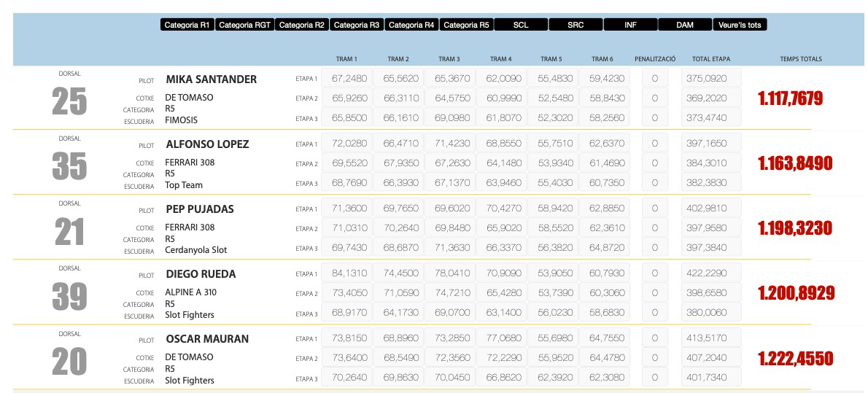Click the Categoria R4 button
Screen dimensions: 868x393
tap(411, 25)
